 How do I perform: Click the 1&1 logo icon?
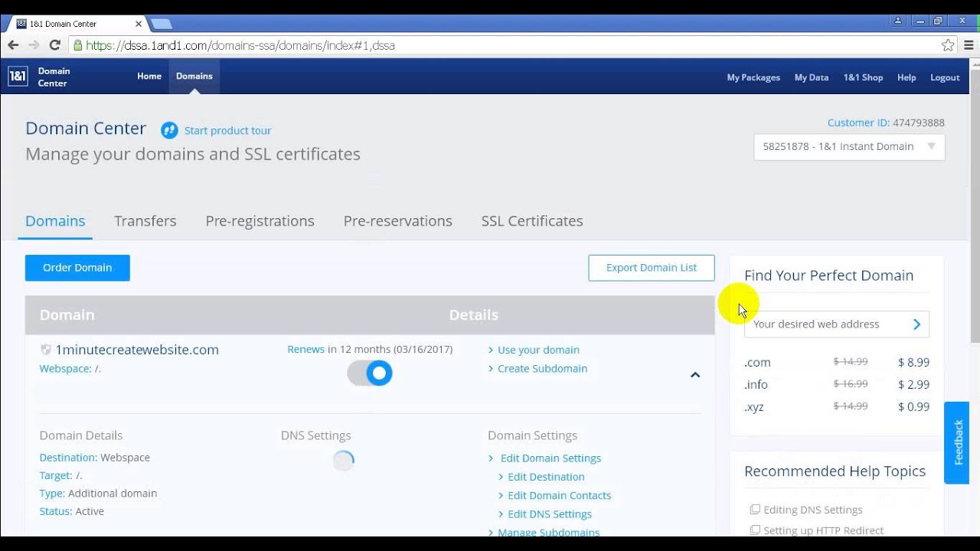pyautogui.click(x=18, y=77)
